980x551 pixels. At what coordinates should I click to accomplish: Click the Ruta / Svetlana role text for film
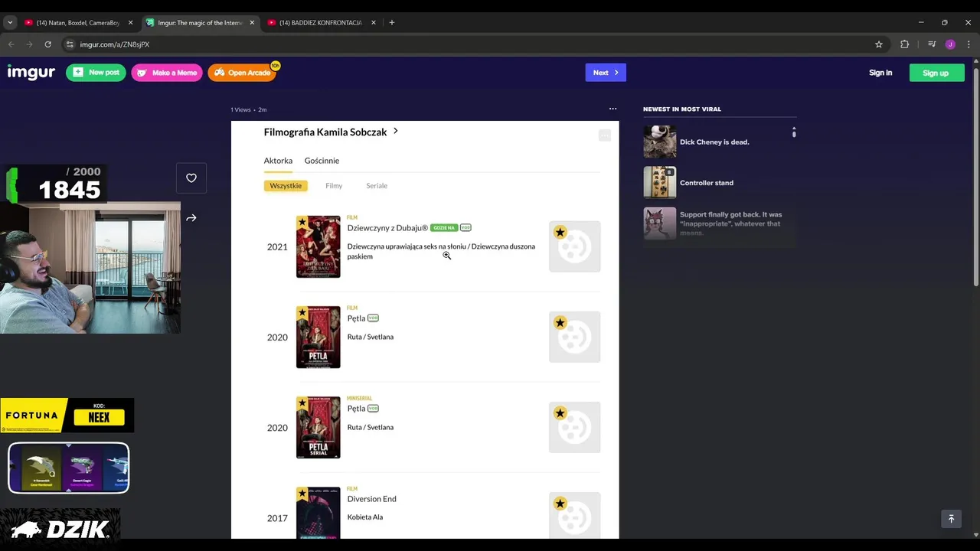click(x=370, y=337)
